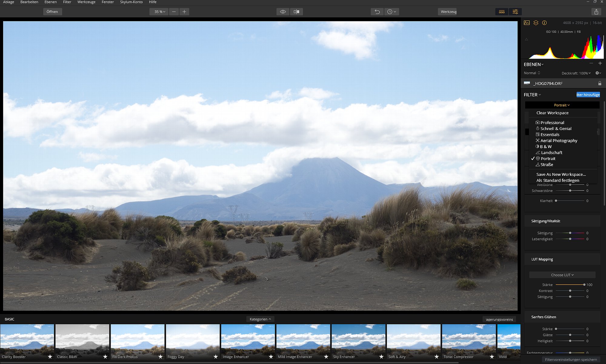The height and width of the screenshot is (364, 606).
Task: Expand the FILTER section dropdown
Action: click(x=532, y=95)
